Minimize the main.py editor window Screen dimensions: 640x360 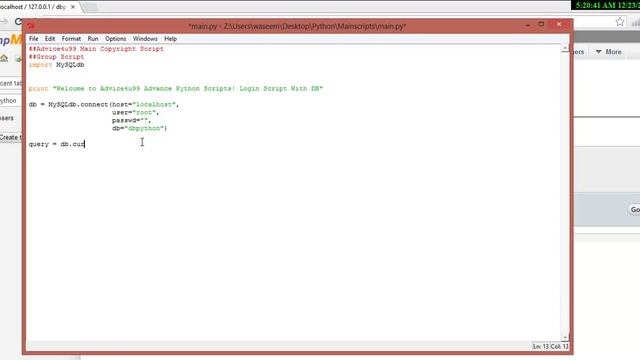point(528,25)
